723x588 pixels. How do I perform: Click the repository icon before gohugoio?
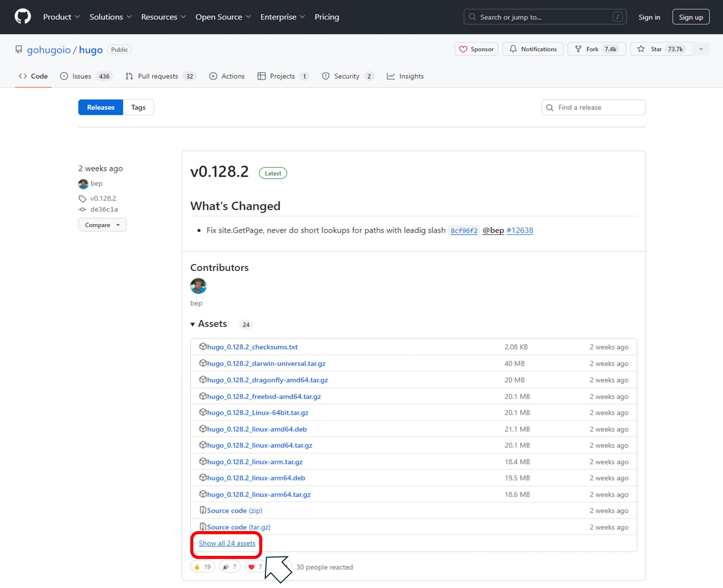click(x=19, y=49)
